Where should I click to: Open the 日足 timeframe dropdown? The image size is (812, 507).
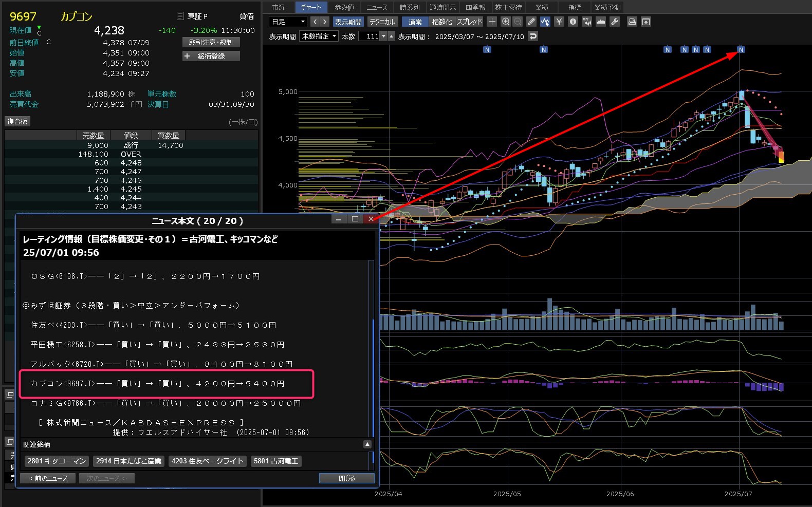(x=288, y=22)
